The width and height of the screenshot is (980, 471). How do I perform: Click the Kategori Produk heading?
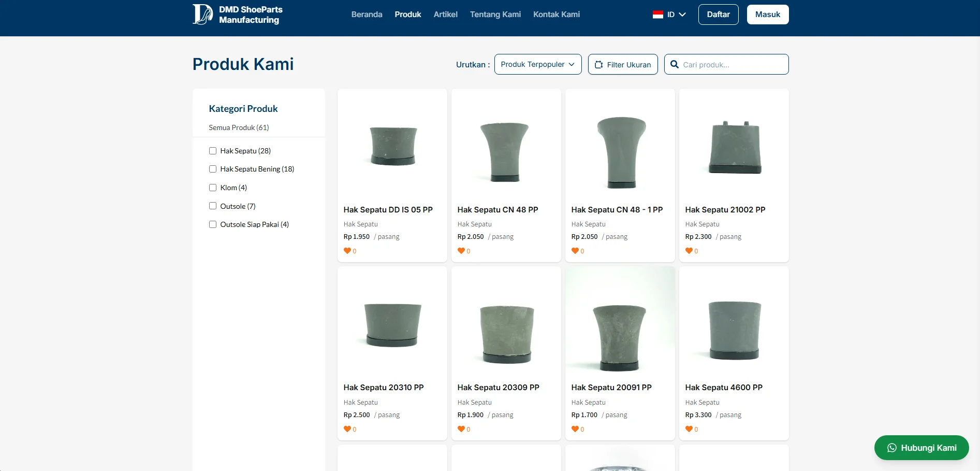click(243, 109)
